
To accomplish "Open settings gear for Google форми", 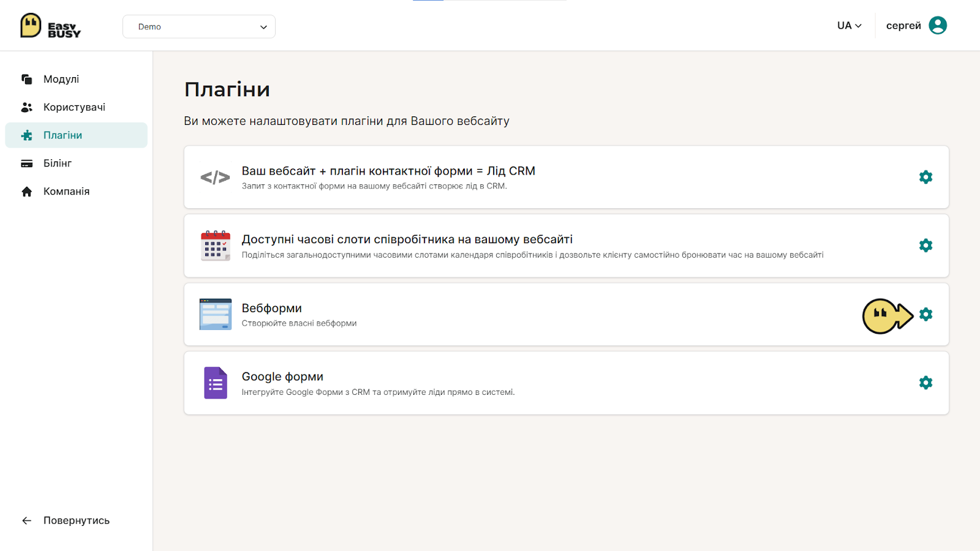I will [x=925, y=383].
